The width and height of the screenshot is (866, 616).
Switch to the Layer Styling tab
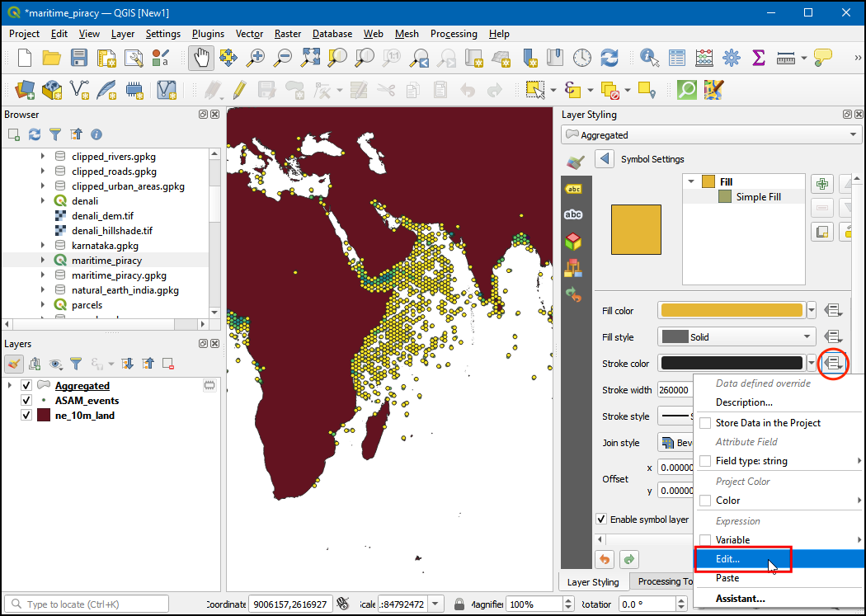point(593,582)
